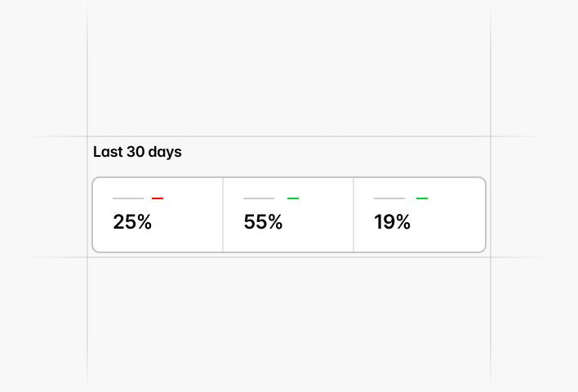Image resolution: width=578 pixels, height=392 pixels.
Task: Click horizontal guide line above the heading
Action: click(286, 136)
